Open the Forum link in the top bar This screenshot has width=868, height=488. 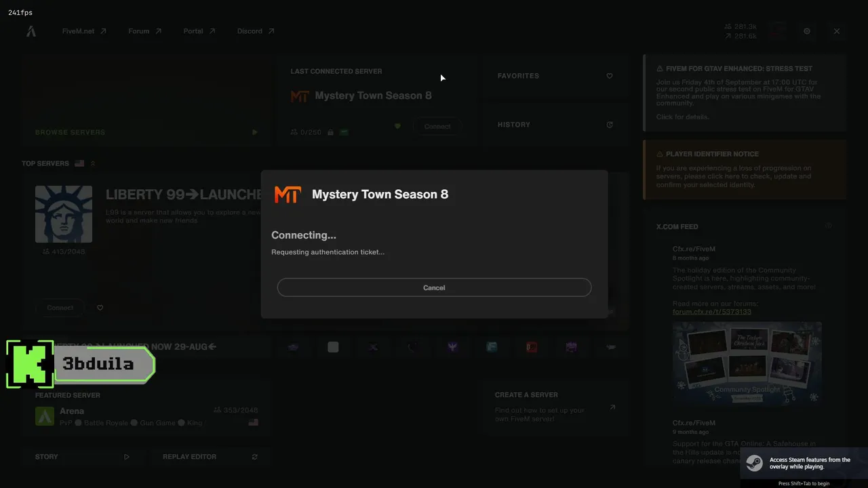(145, 31)
